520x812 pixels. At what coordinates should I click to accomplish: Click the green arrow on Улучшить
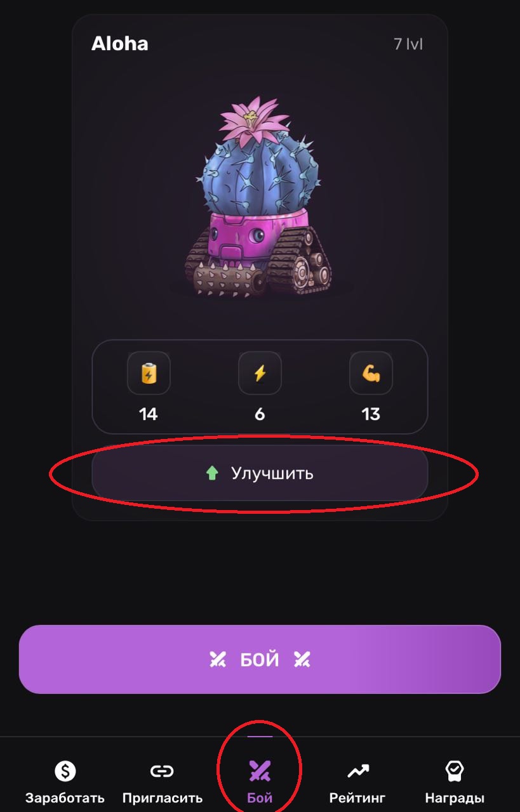(212, 473)
